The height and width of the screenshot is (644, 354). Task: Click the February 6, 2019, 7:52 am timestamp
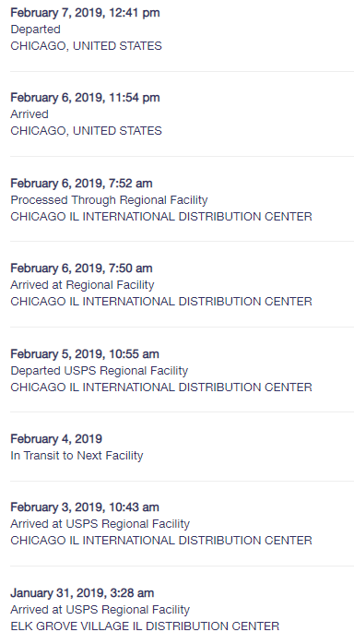81,184
